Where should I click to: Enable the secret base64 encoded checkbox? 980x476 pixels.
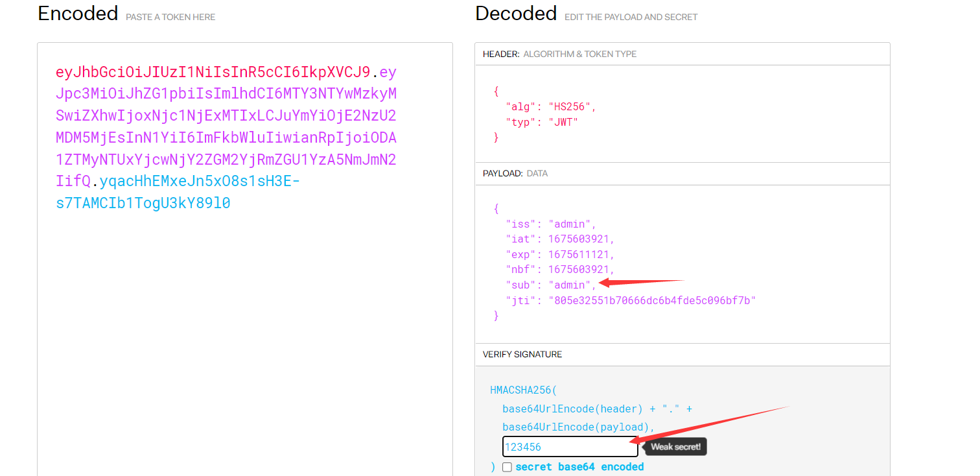pos(507,467)
